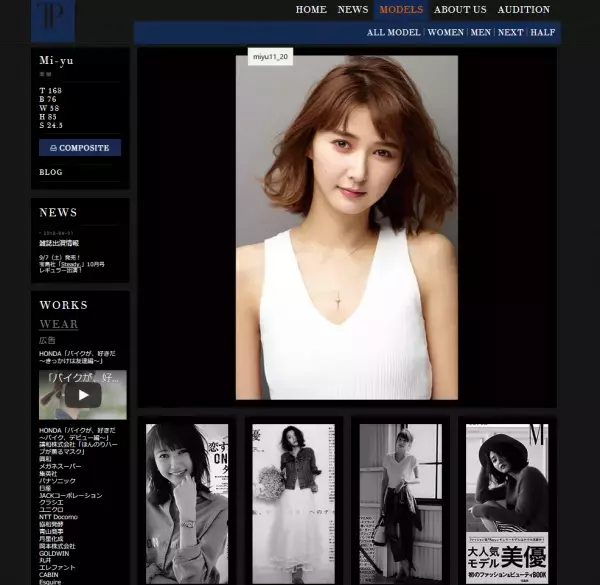The image size is (600, 585).
Task: Click the 'クラシエ' works entry
Action: 51,502
